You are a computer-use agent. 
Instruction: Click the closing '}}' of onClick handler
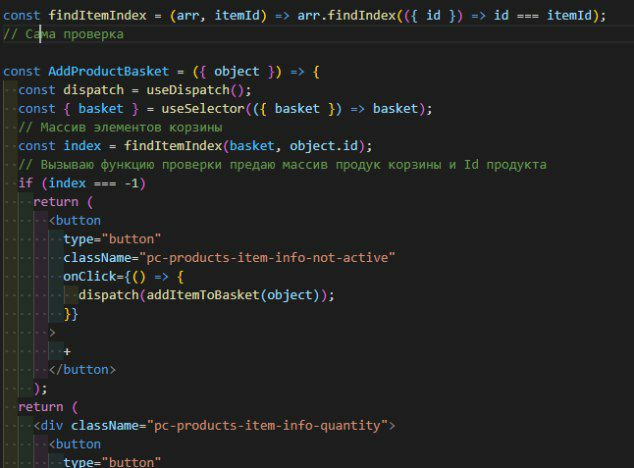(x=71, y=313)
